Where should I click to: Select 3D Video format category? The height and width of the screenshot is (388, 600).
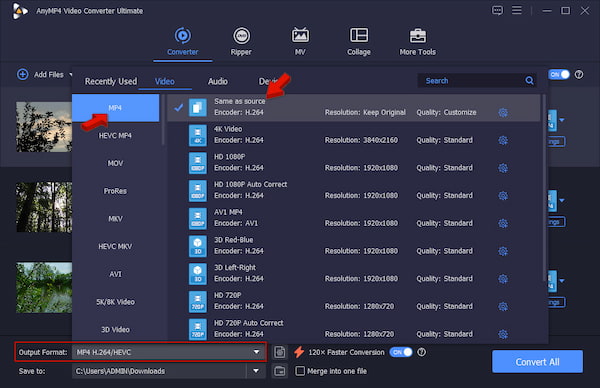[x=115, y=329]
